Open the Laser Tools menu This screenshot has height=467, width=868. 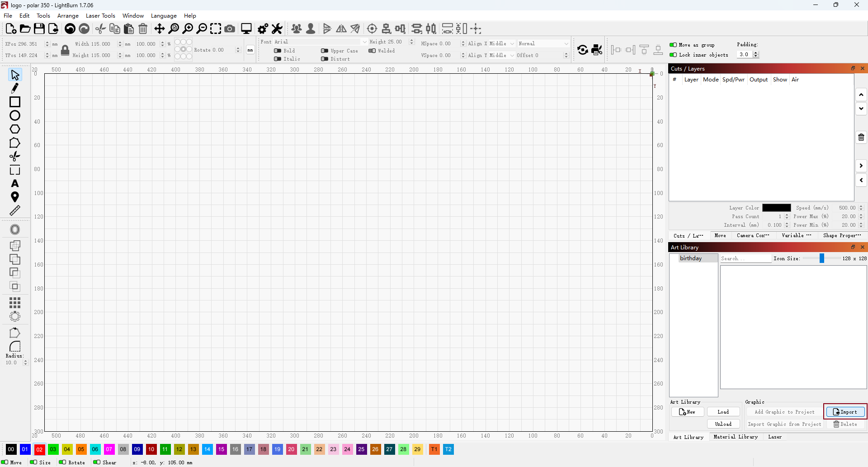tap(100, 16)
